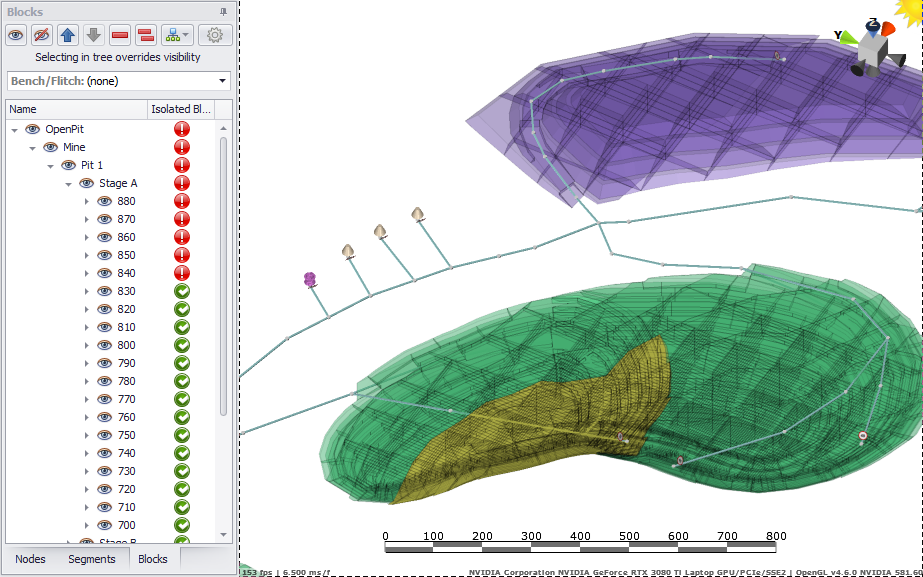Select the 800 bench tree item
Viewport: 923px width, 577px height.
126,345
